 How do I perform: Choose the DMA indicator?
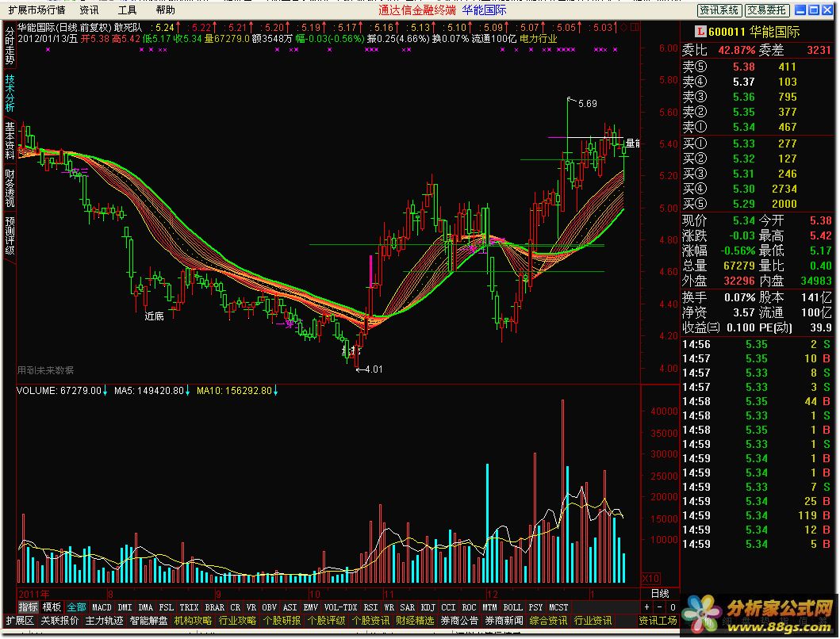146,607
